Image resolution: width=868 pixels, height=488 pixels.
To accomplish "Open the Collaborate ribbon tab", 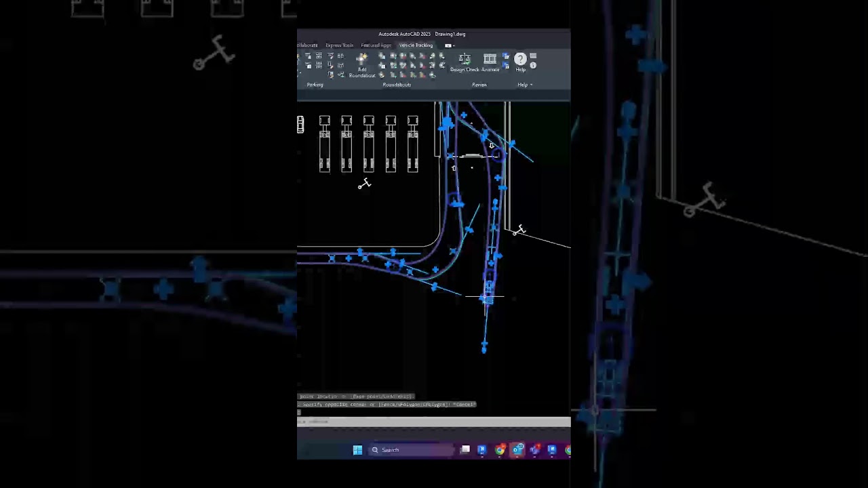I will 307,45.
